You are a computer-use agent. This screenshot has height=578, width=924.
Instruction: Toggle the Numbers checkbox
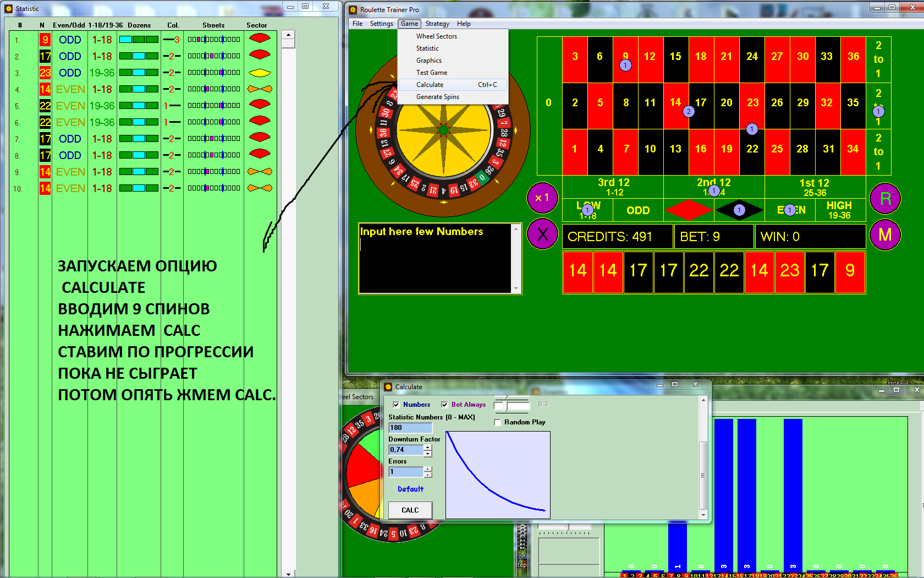tap(396, 405)
